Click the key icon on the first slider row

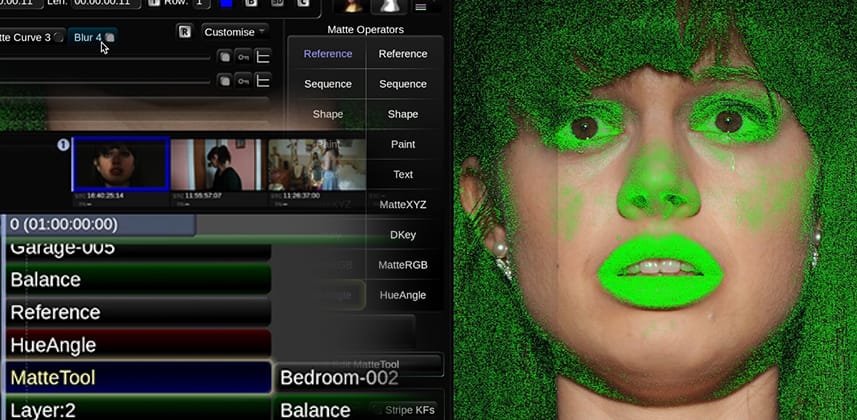(244, 56)
